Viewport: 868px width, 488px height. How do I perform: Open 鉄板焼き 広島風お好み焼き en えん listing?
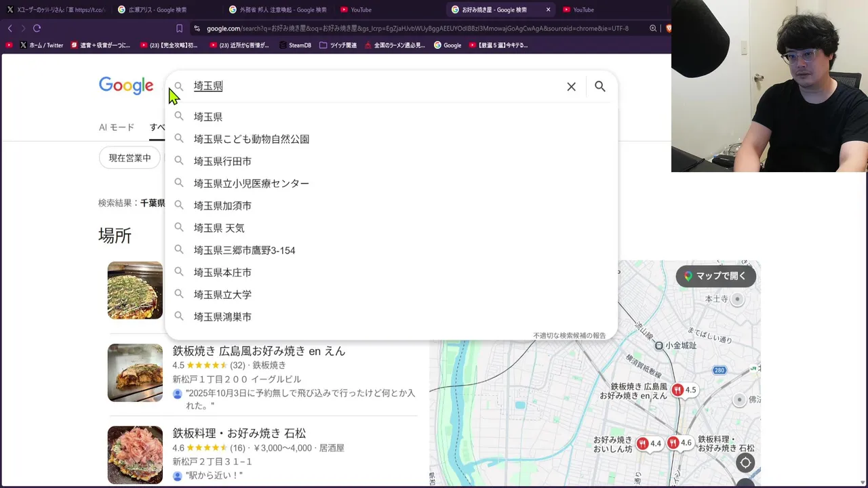259,351
